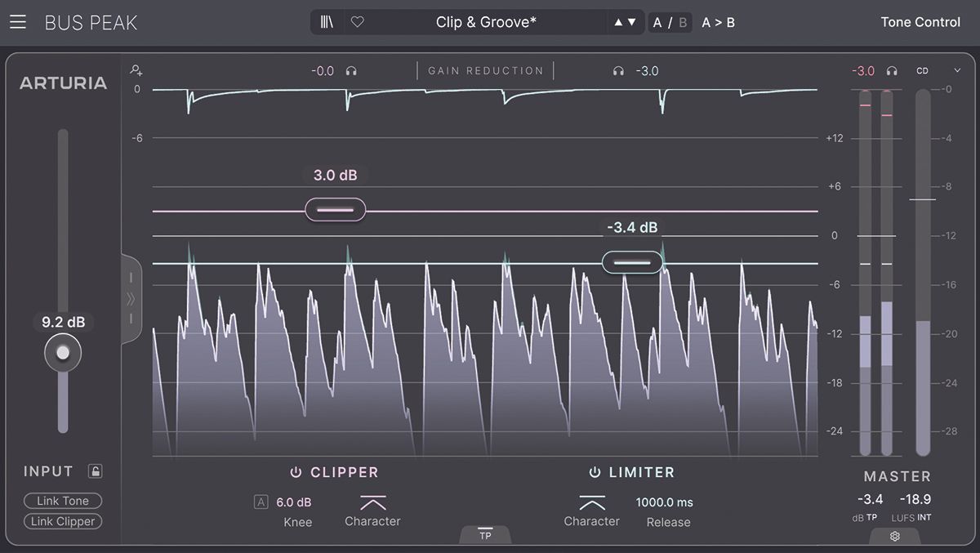Open Tone Control view
Image resolution: width=980 pixels, height=553 pixels.
(x=920, y=22)
